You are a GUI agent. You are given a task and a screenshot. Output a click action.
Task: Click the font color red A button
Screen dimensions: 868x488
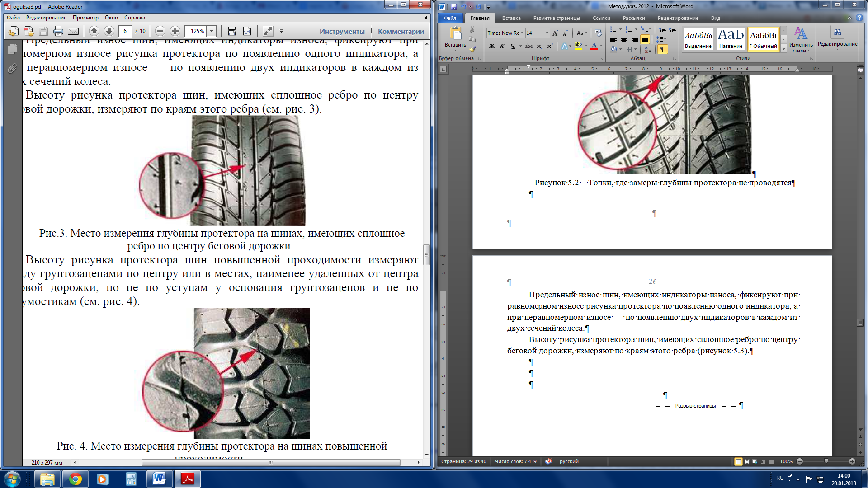(x=594, y=46)
